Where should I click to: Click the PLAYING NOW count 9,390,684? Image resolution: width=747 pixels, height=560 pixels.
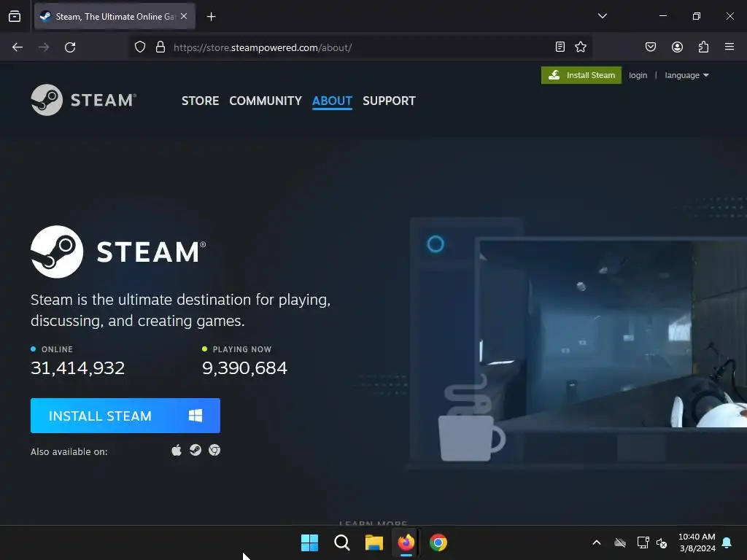click(245, 368)
